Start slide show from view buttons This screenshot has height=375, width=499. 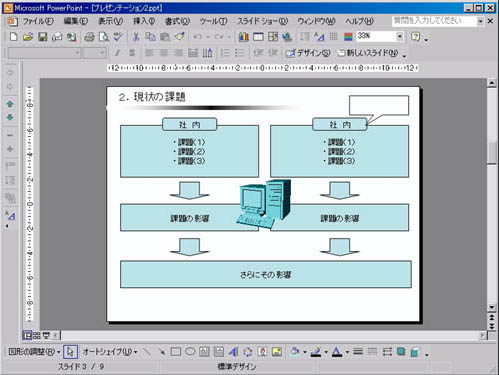[x=46, y=335]
